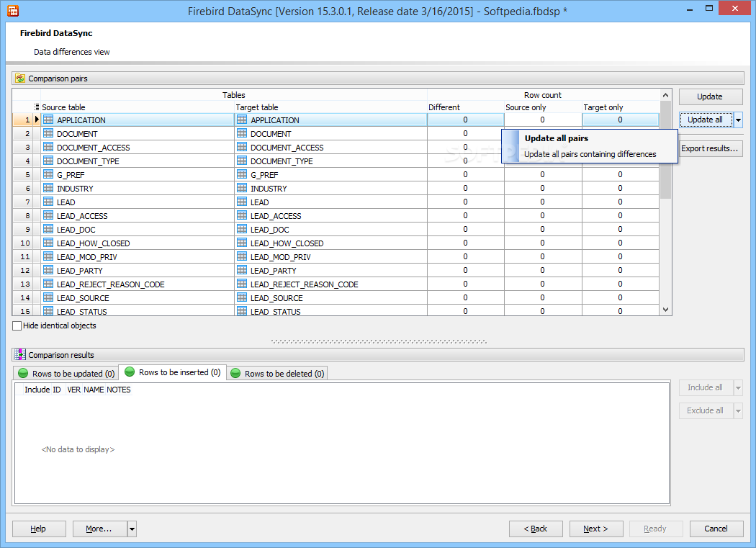Choose Update all pairs menu entry
The height and width of the screenshot is (548, 756).
pos(590,146)
